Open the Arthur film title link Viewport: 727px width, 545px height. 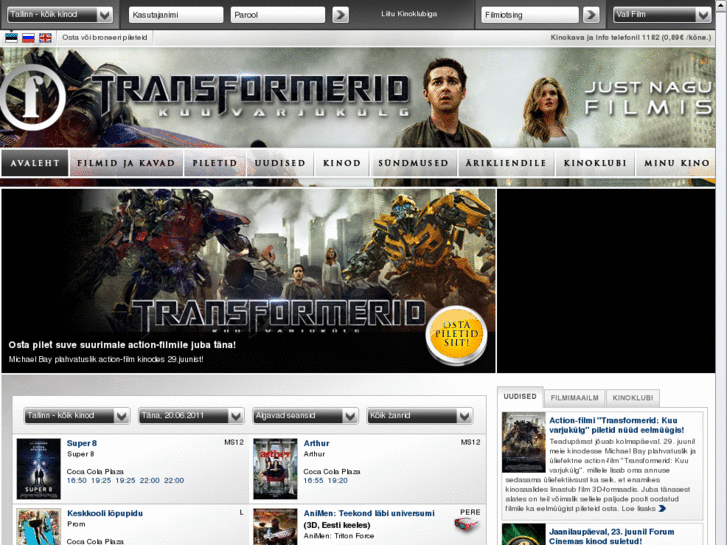point(316,443)
